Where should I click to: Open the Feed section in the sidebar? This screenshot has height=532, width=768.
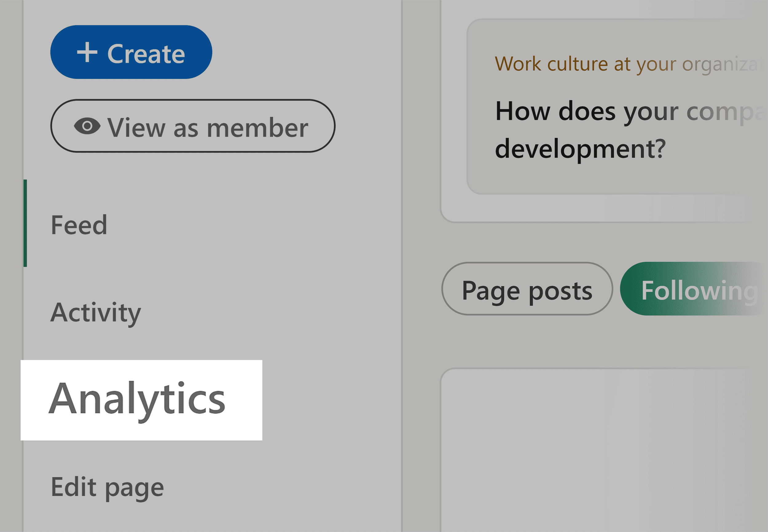pyautogui.click(x=79, y=224)
